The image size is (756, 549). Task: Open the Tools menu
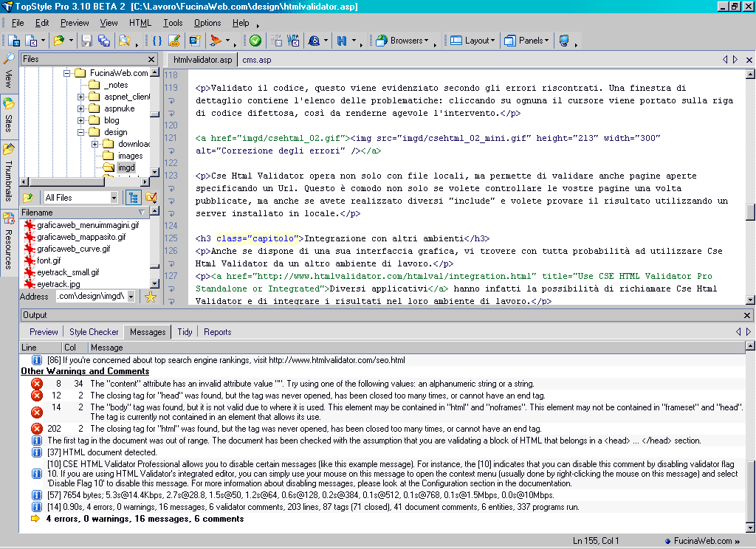(172, 23)
